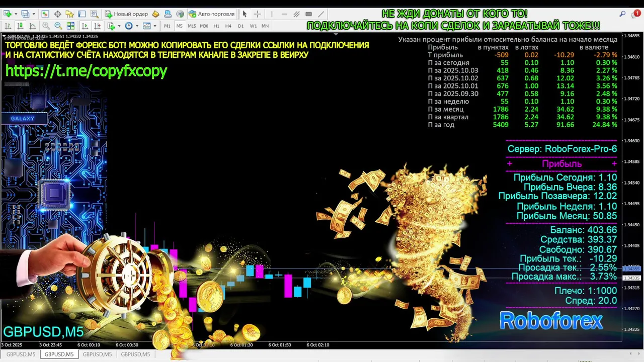Select the equidistant channel tool
The image size is (644, 362).
tap(296, 14)
